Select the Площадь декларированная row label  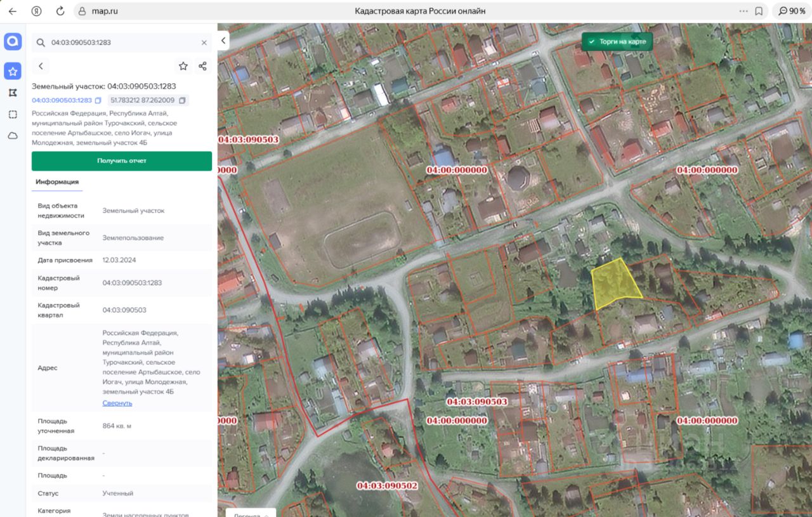coord(66,453)
